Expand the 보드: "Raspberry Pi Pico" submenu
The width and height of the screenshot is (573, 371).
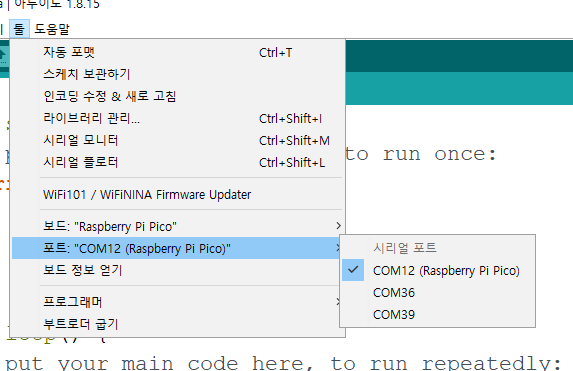178,226
